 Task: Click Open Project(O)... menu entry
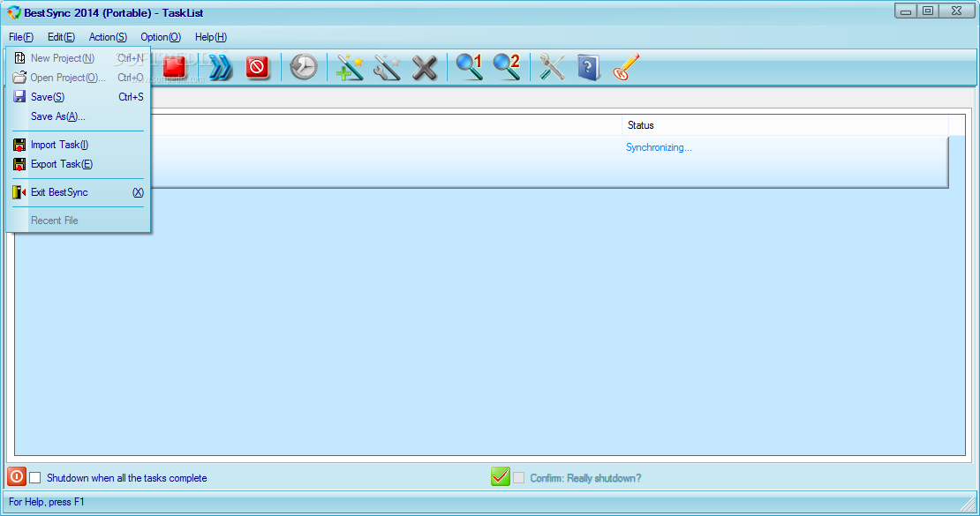(78, 78)
